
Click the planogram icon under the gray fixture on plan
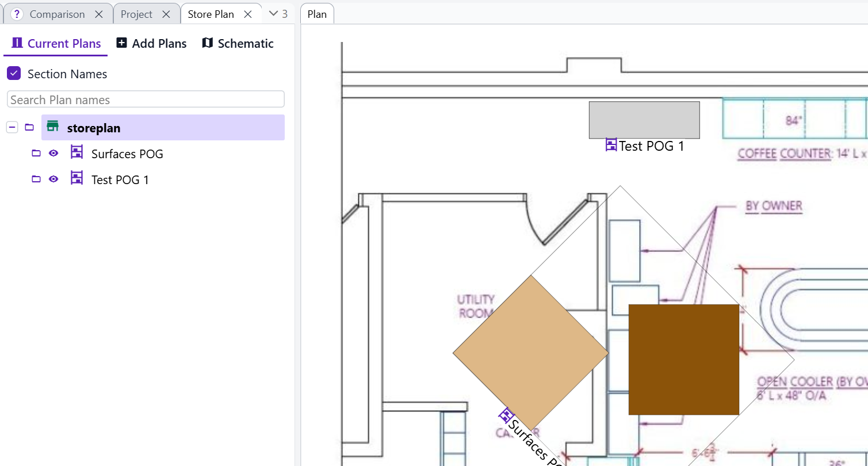click(611, 145)
